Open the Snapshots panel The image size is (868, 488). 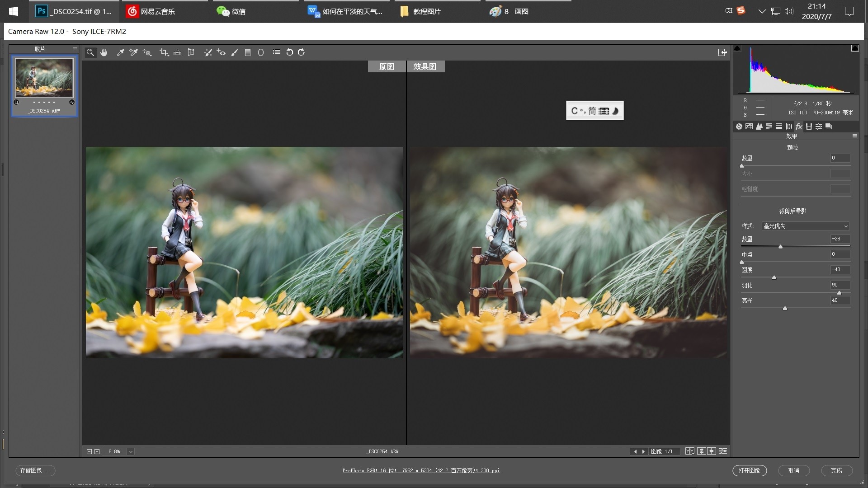[829, 127]
